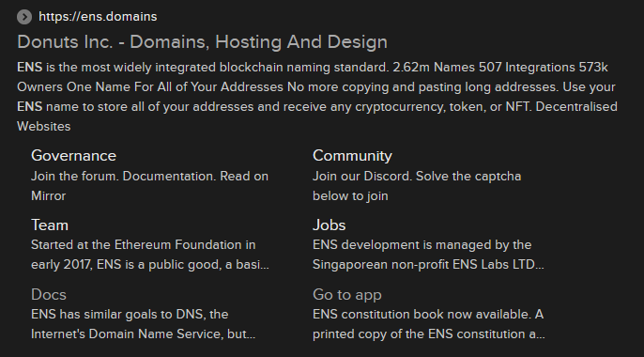Screen dimensions: 644x357
Task: Visit the Governance sitelink
Action: pyautogui.click(x=73, y=156)
